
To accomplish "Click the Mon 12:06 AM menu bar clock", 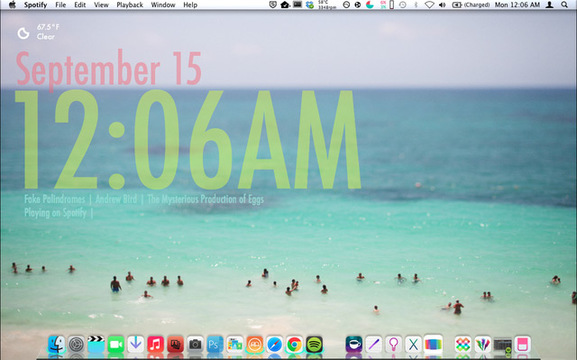I will 517,5.
